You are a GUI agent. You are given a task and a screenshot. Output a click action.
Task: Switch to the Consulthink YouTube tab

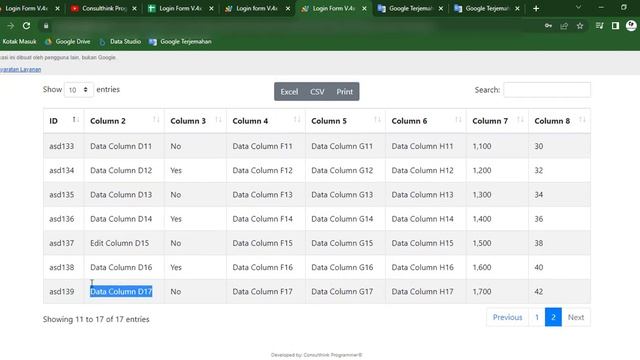tap(104, 8)
